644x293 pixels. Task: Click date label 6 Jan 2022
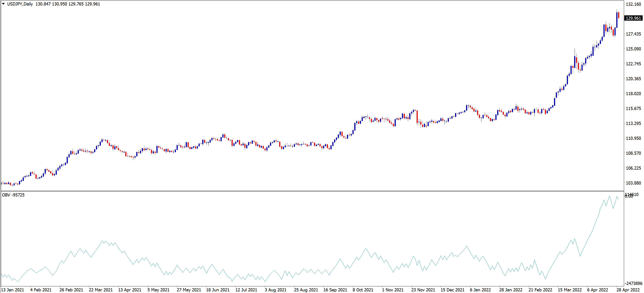pyautogui.click(x=480, y=290)
